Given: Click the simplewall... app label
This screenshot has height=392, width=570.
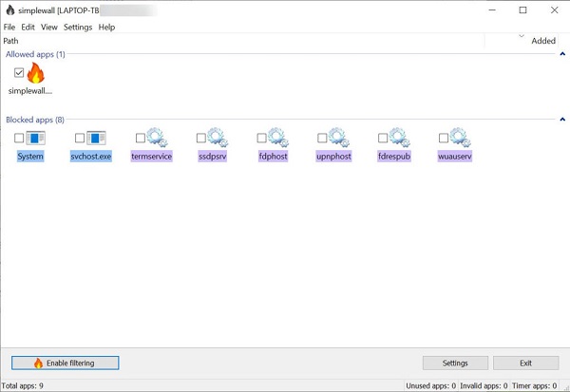Looking at the screenshot, I should click(30, 91).
